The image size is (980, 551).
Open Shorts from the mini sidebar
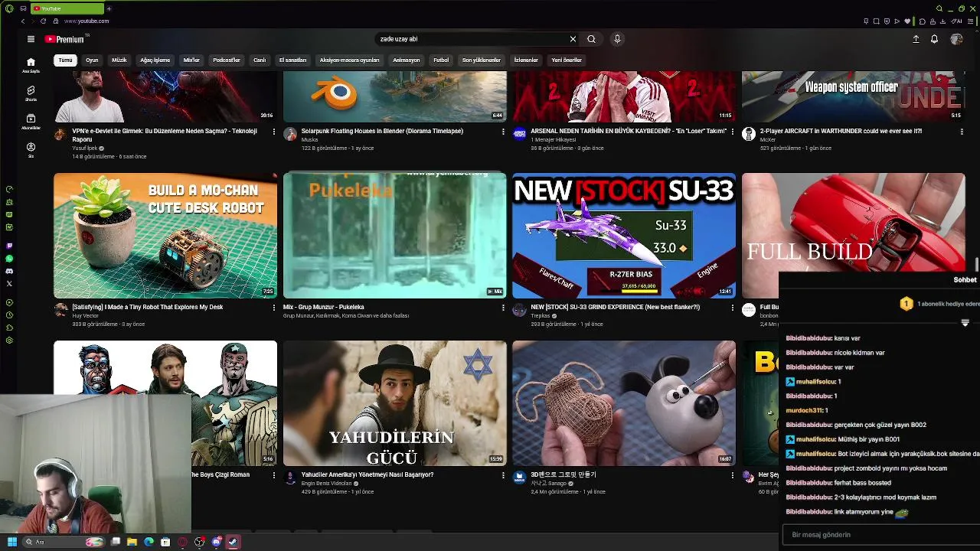pyautogui.click(x=31, y=93)
